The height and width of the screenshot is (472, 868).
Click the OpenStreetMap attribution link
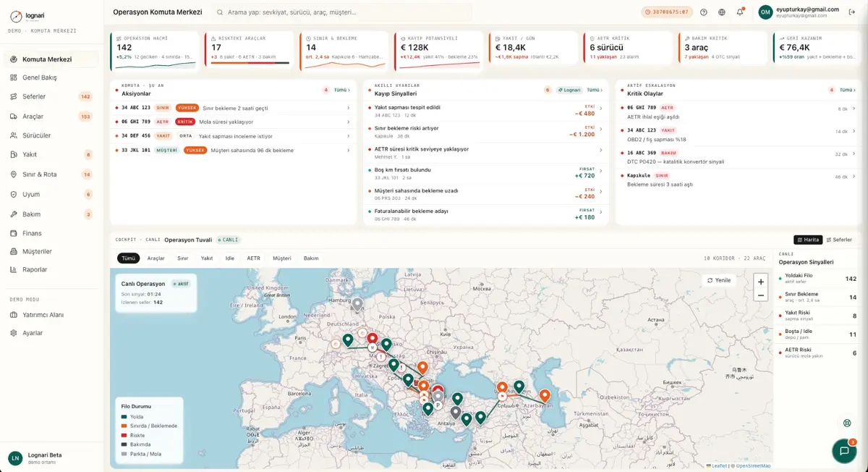pos(753,465)
